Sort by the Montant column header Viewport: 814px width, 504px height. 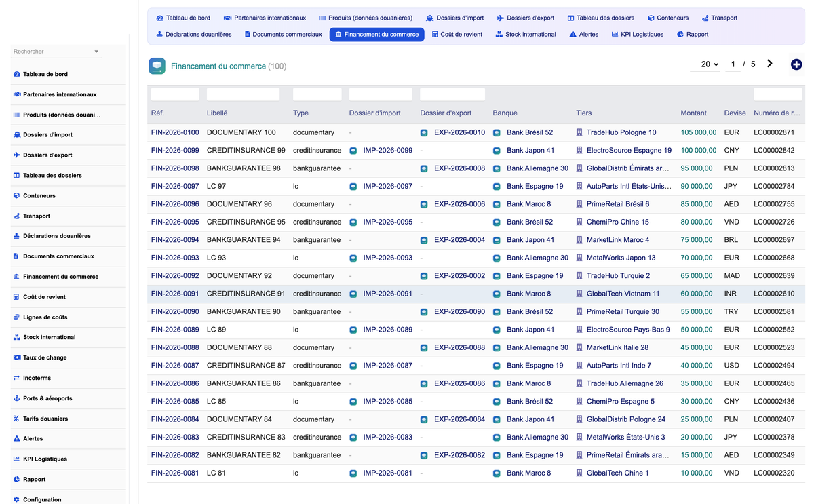click(693, 113)
